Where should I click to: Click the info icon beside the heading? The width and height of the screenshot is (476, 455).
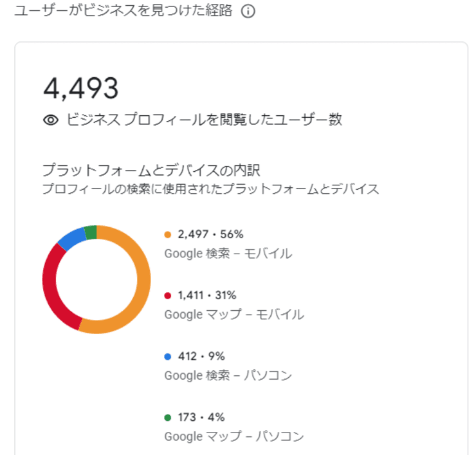tap(248, 12)
